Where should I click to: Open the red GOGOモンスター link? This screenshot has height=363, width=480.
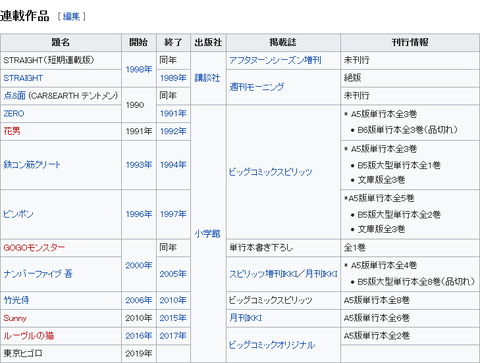point(34,248)
